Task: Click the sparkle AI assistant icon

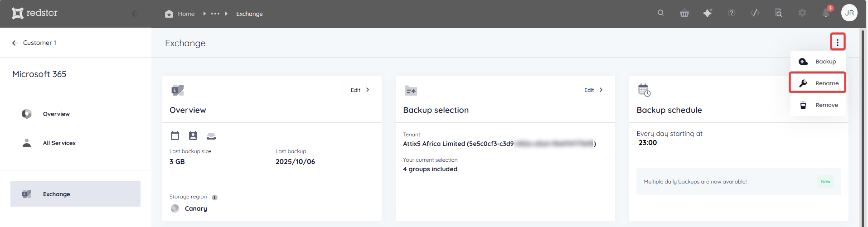Action: [x=708, y=13]
